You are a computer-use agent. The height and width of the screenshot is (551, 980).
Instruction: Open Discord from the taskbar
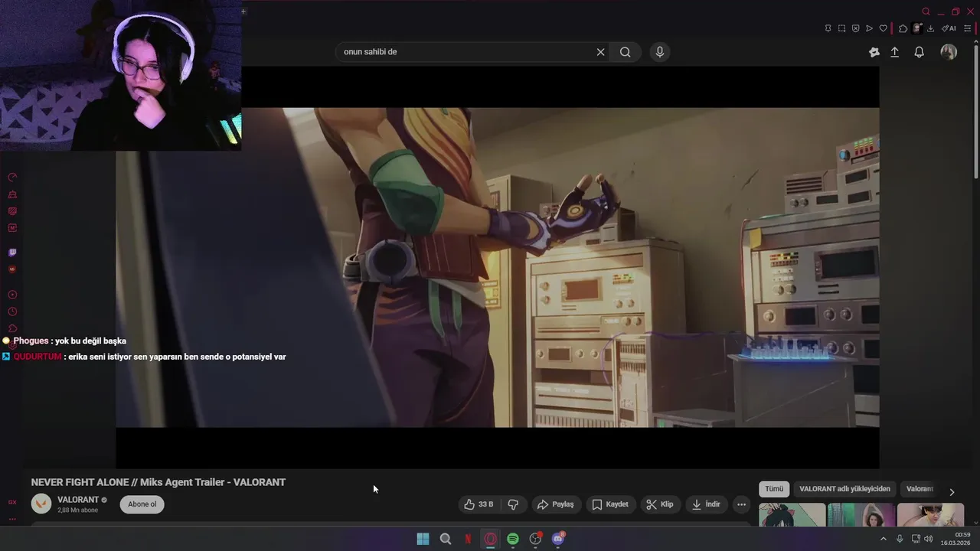558,539
